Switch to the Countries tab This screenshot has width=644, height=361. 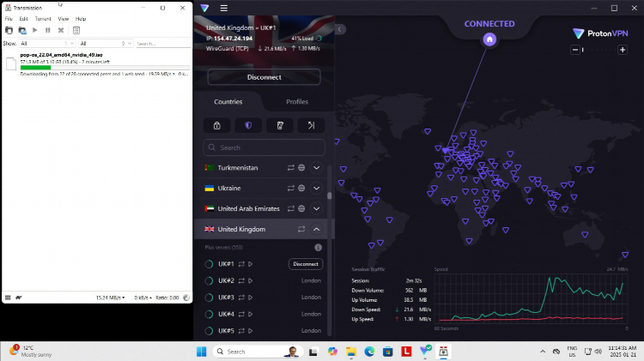tap(228, 102)
